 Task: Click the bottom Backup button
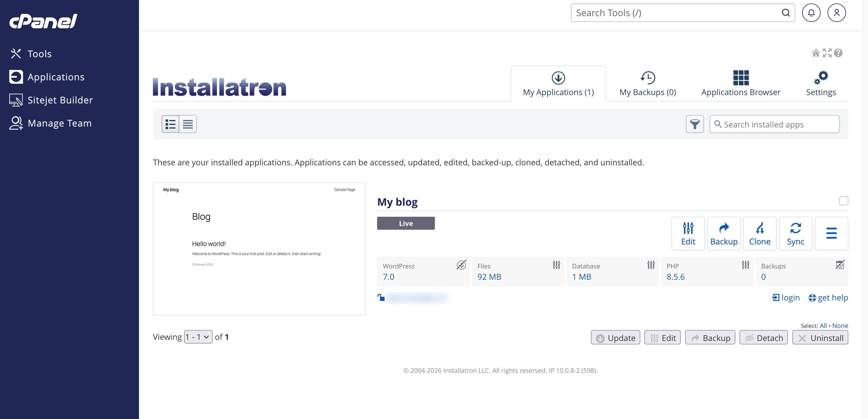pos(710,338)
